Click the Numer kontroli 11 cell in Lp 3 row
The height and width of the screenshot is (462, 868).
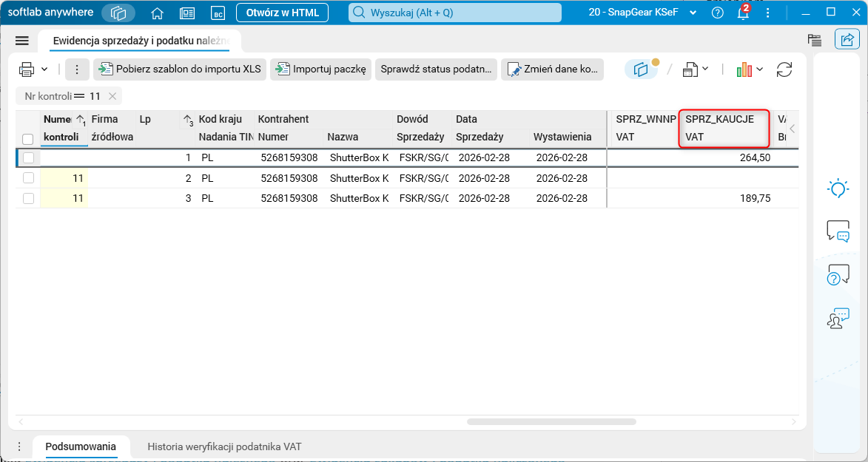pyautogui.click(x=64, y=198)
